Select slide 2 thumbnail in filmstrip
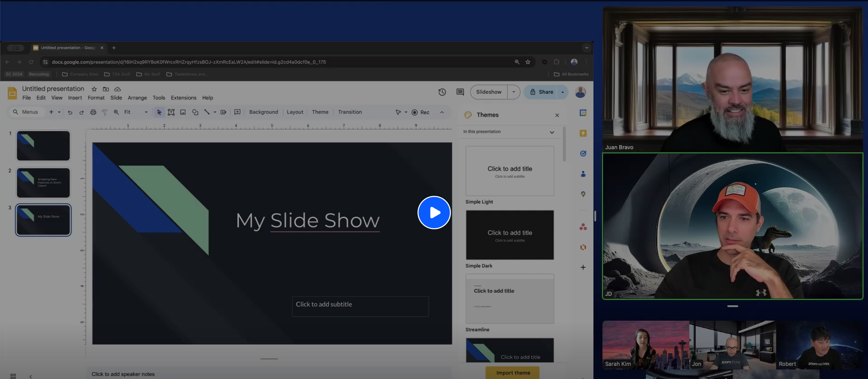 pyautogui.click(x=43, y=183)
